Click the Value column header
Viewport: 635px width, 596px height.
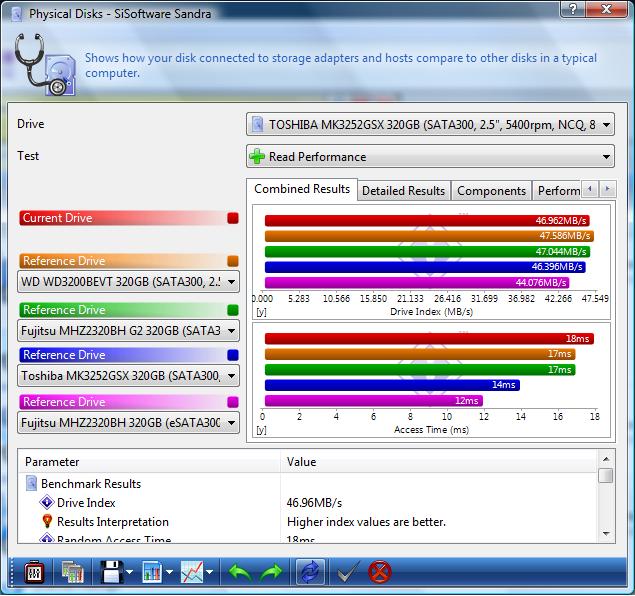tap(439, 462)
